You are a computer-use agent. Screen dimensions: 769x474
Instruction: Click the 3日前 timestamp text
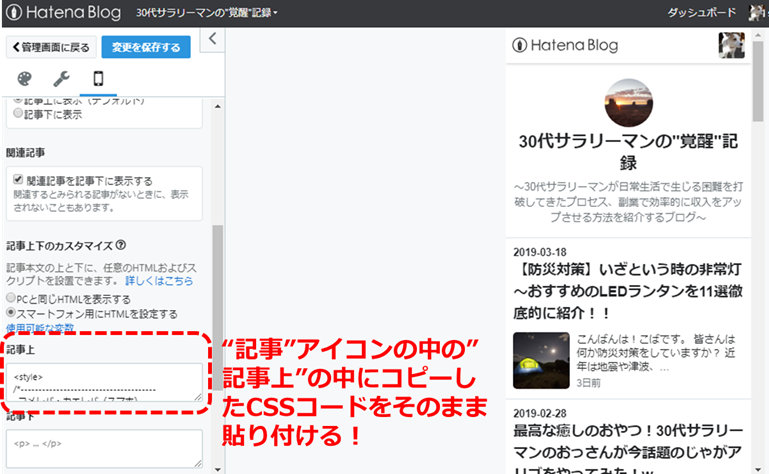tap(588, 382)
